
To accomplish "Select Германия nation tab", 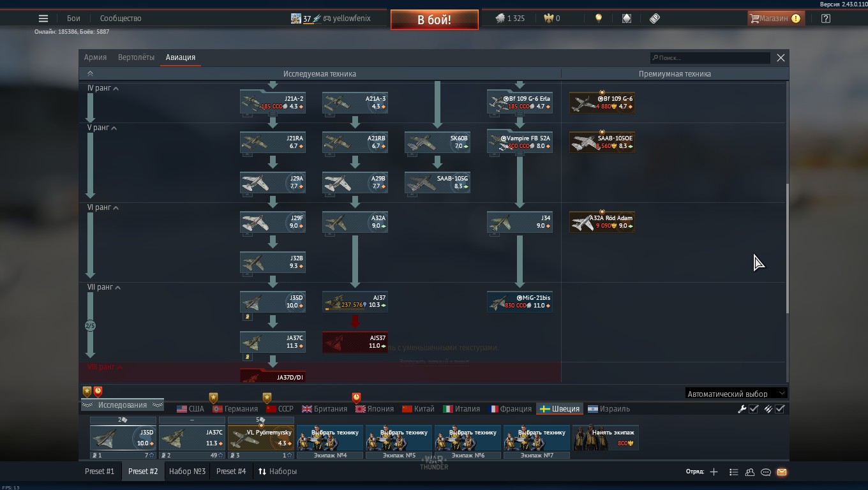I will 235,409.
